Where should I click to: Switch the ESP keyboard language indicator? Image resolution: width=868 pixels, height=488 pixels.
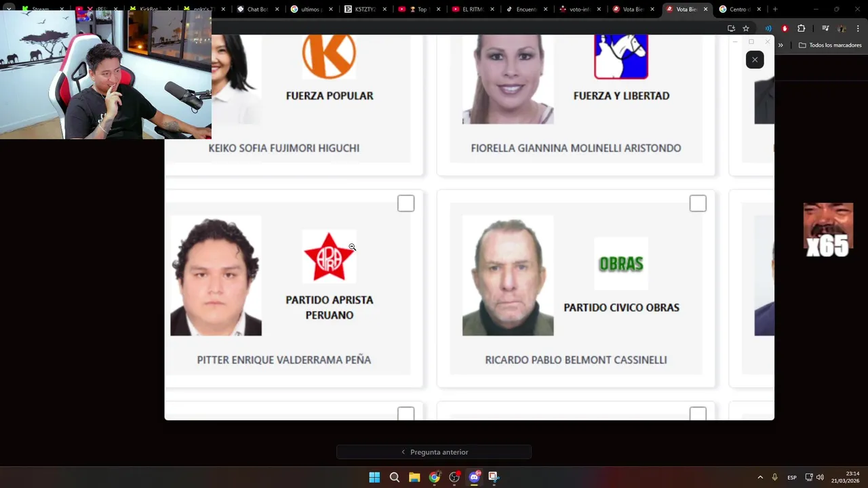[x=792, y=478]
